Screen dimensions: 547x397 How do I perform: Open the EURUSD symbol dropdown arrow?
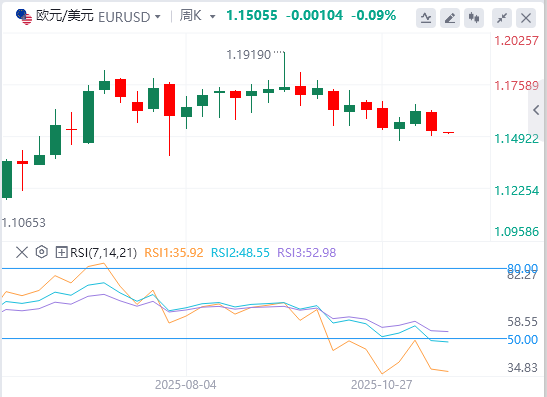158,17
